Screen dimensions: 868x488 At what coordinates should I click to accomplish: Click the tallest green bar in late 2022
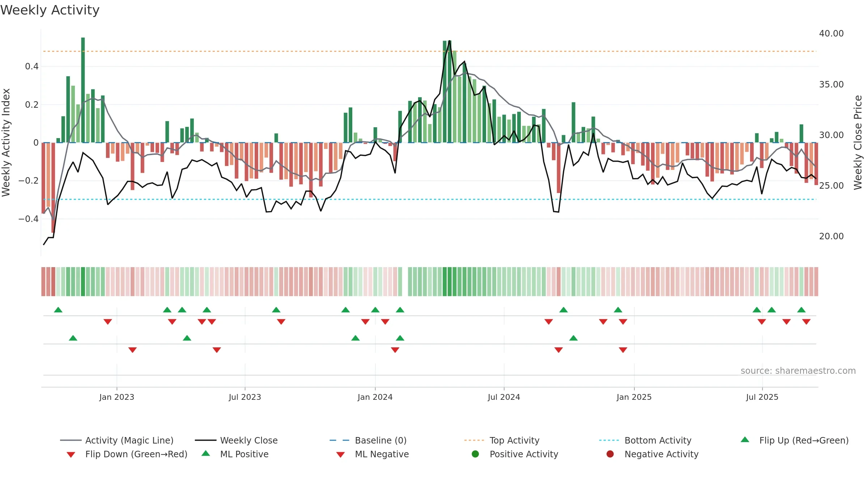(83, 90)
